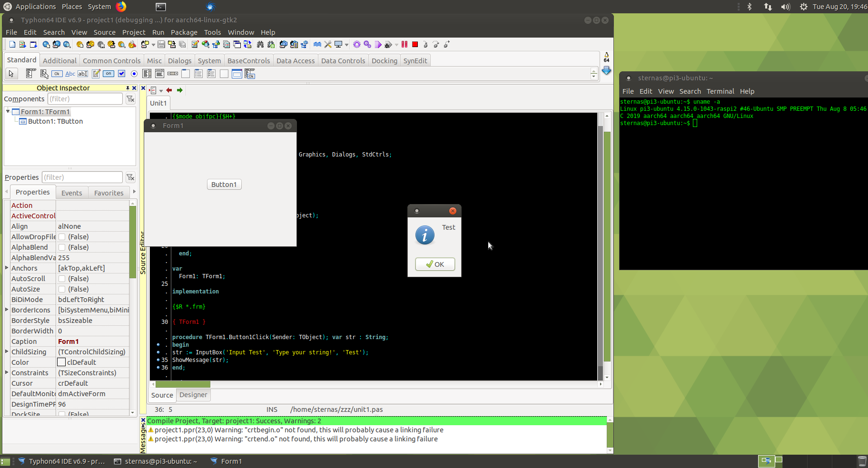868x468 pixels.
Task: Click the Find binoculars toolbar icon
Action: [x=260, y=44]
